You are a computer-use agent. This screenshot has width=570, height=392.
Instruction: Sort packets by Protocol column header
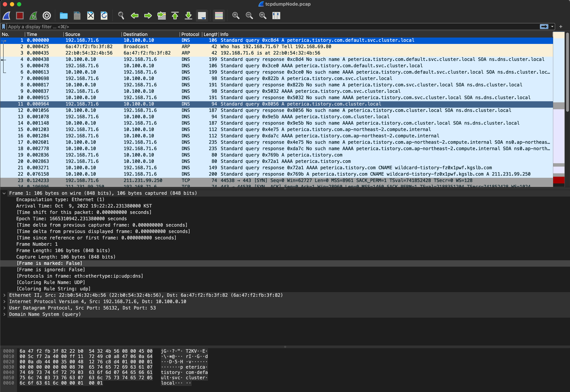[190, 34]
